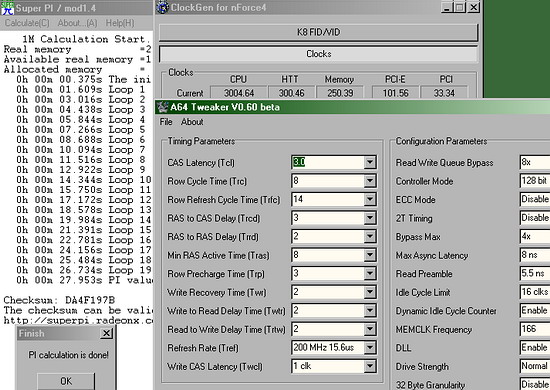Open the Calculate menu in Super PI
Image resolution: width=550 pixels, height=390 pixels.
[x=27, y=23]
